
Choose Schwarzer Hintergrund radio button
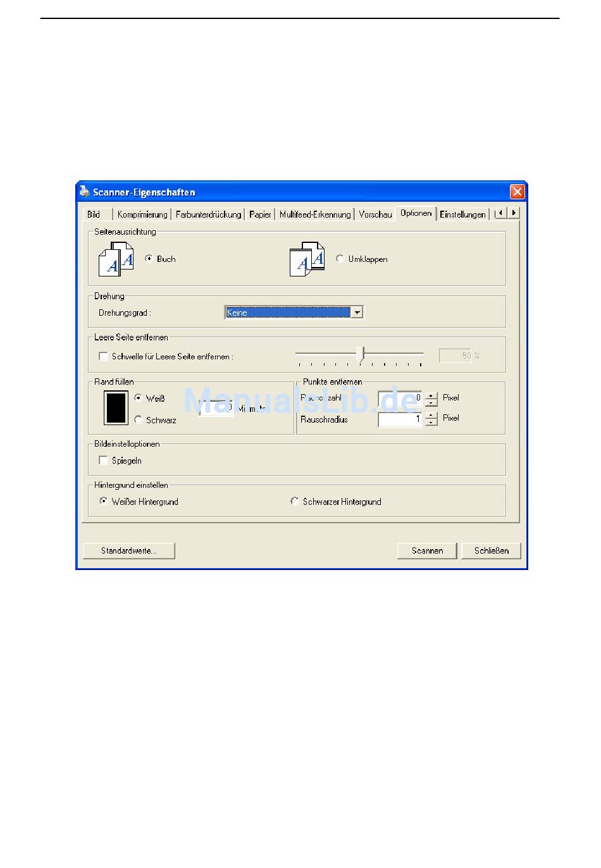(294, 501)
